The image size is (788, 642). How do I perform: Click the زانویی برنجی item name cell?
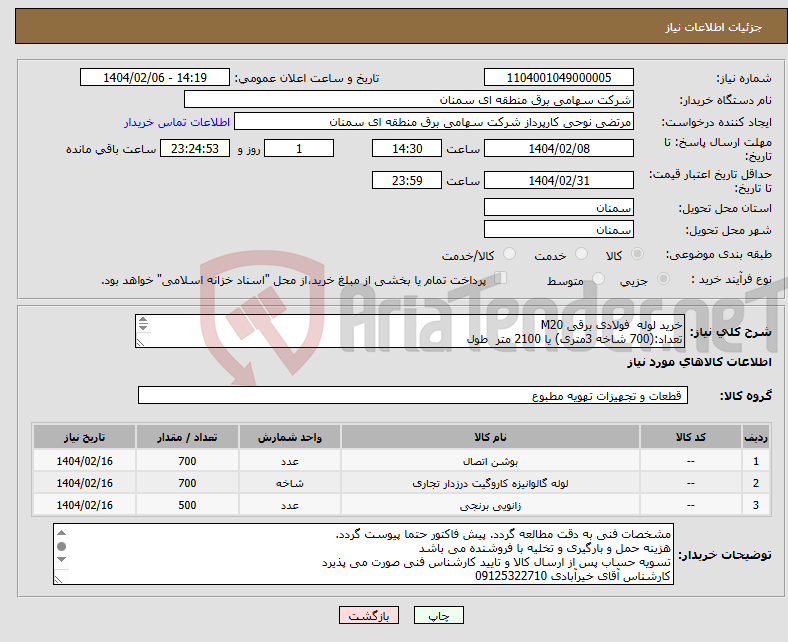pos(490,505)
